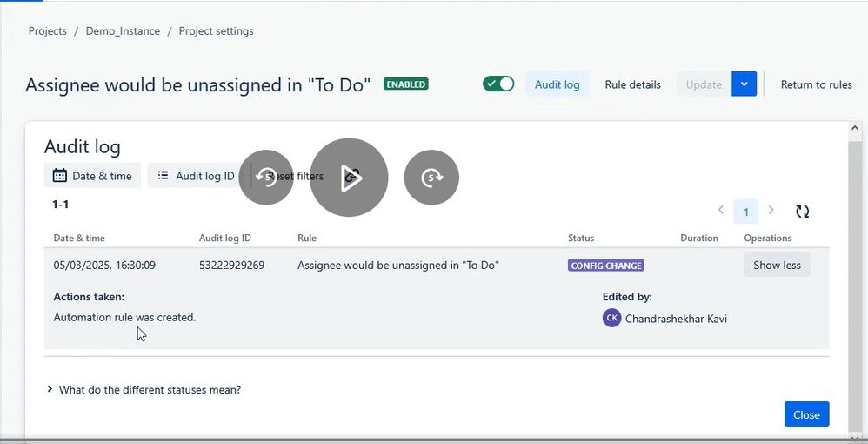Click the scroll up arrow of panel scrollbar
868x444 pixels.
[855, 128]
